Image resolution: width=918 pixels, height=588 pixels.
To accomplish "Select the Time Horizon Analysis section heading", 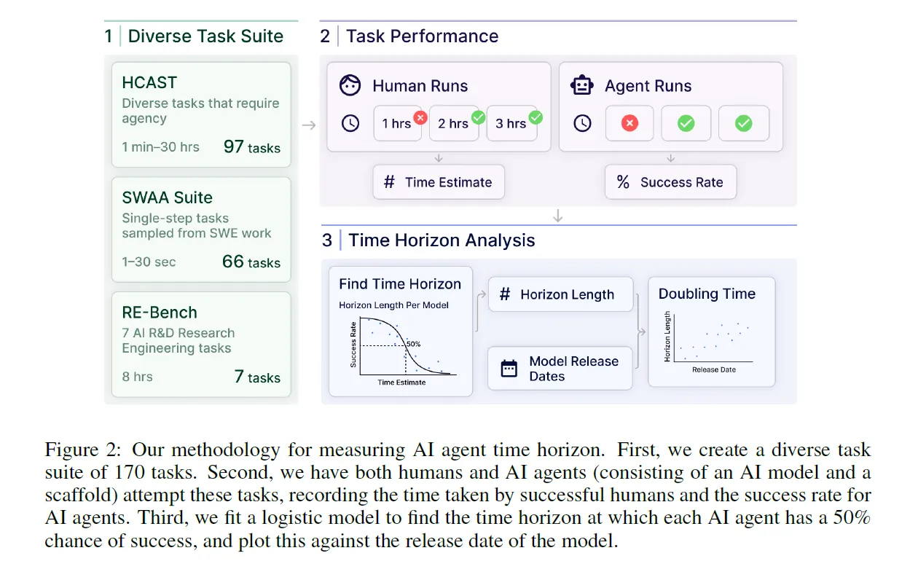I will (x=442, y=240).
